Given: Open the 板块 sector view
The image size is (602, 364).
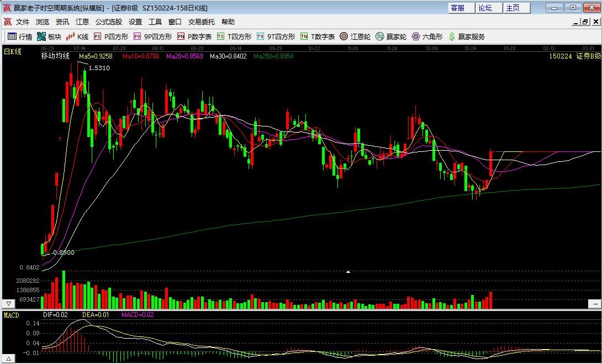Looking at the screenshot, I should point(49,36).
